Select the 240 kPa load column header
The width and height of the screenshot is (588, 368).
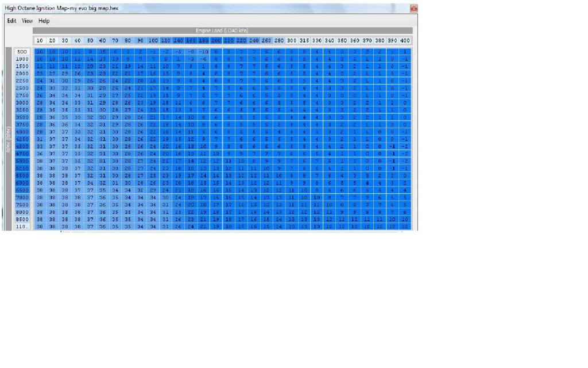[x=254, y=41]
